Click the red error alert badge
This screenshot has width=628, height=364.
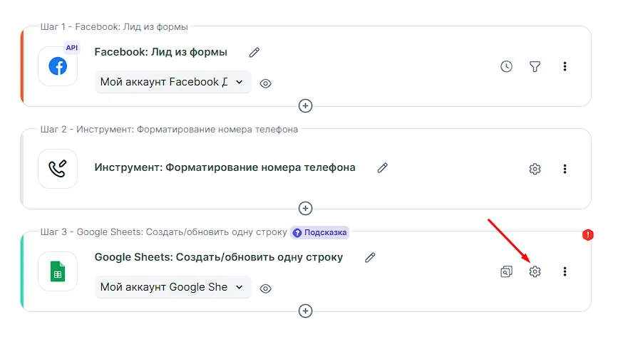pos(588,234)
